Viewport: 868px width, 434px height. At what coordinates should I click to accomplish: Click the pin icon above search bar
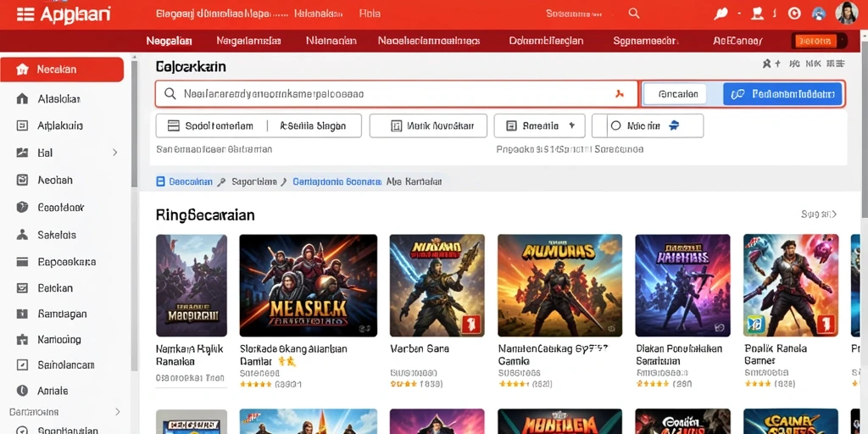tap(766, 64)
